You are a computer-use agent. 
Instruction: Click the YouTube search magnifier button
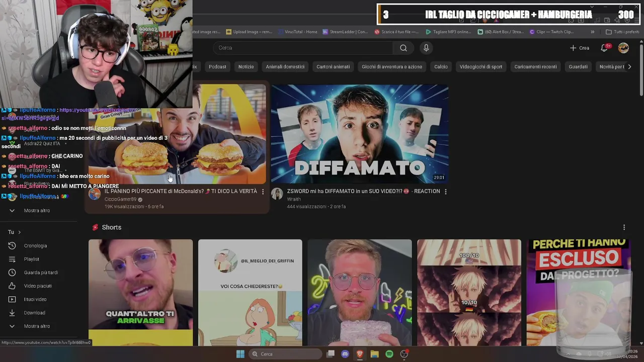(404, 48)
